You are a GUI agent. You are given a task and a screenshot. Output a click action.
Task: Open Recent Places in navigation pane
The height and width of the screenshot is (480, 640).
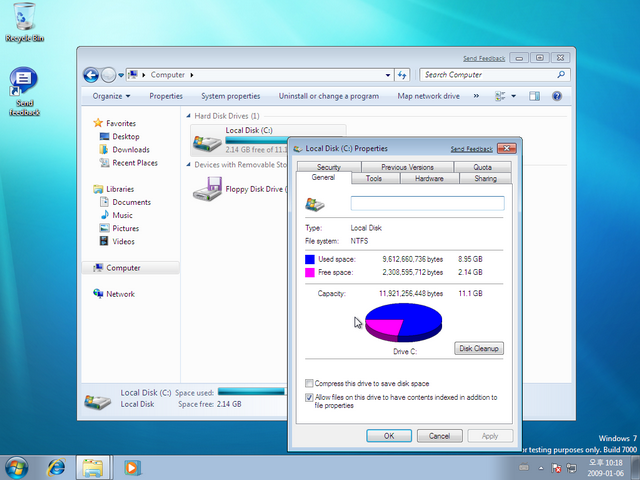[x=129, y=162]
